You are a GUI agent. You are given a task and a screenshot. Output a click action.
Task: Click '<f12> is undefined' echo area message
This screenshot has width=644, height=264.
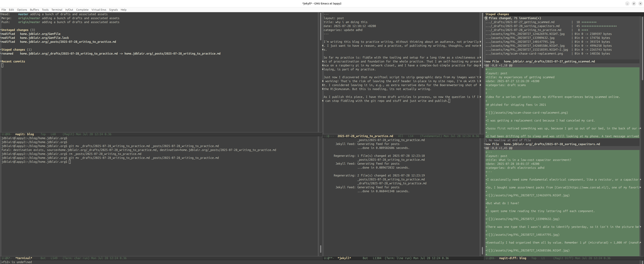pyautogui.click(x=16, y=262)
